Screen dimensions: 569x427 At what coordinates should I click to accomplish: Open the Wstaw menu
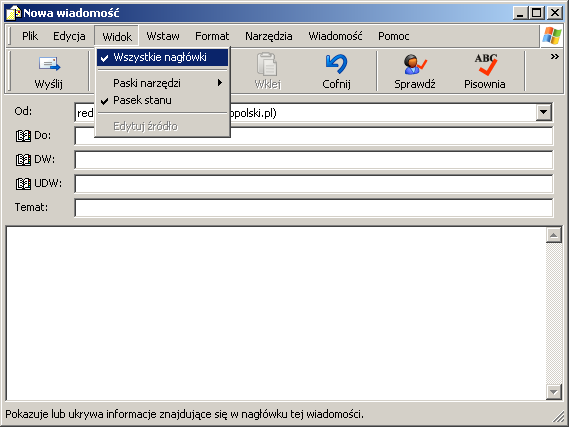(x=163, y=36)
